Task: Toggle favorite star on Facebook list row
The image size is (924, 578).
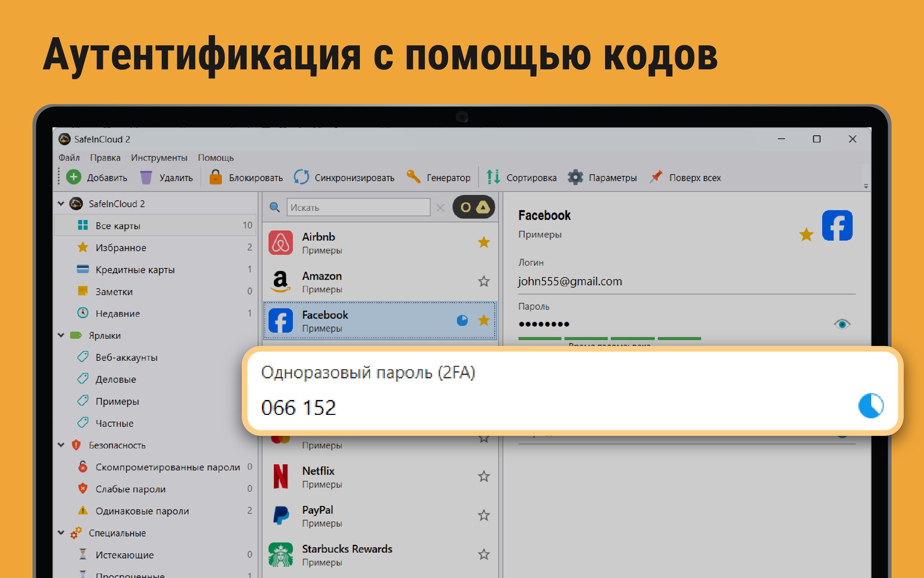Action: coord(484,320)
